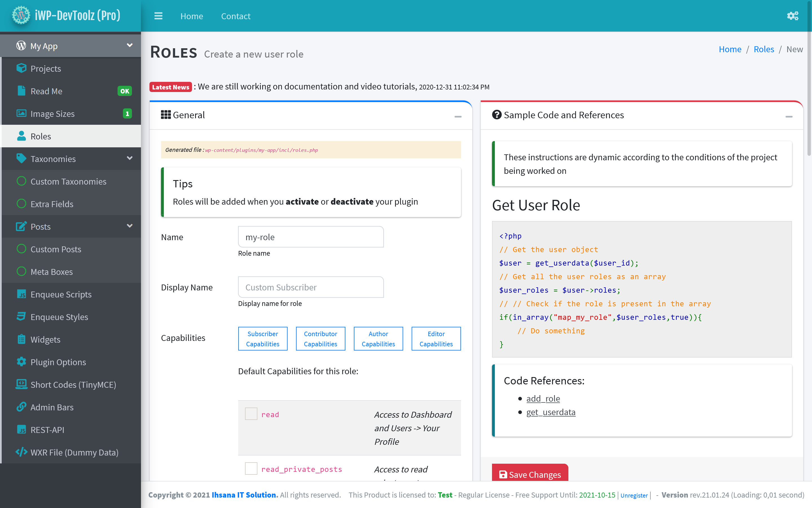Click the Extra Fields circle icon
Image resolution: width=812 pixels, height=508 pixels.
[21, 203]
